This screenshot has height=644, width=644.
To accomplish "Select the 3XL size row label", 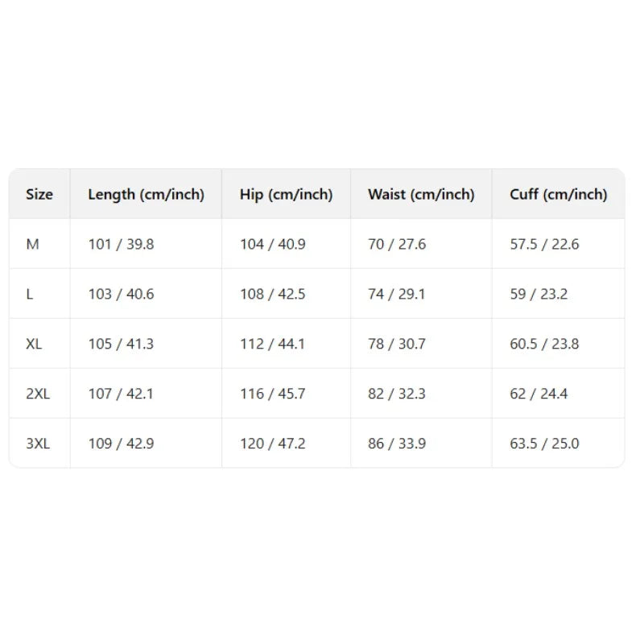I will [37, 444].
